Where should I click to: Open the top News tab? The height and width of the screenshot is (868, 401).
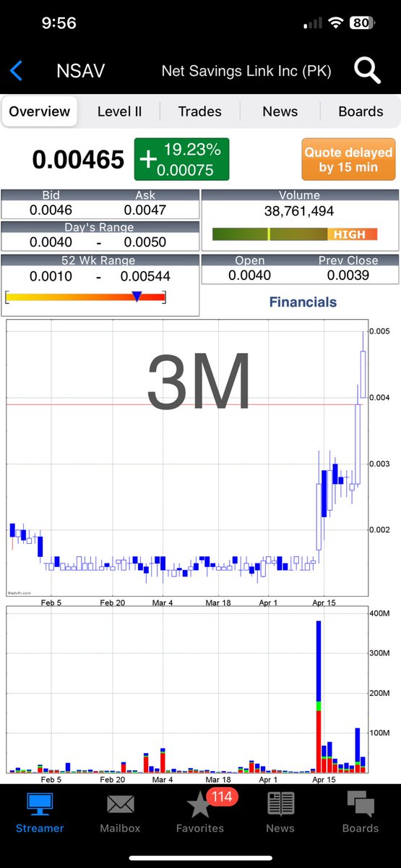pos(280,111)
